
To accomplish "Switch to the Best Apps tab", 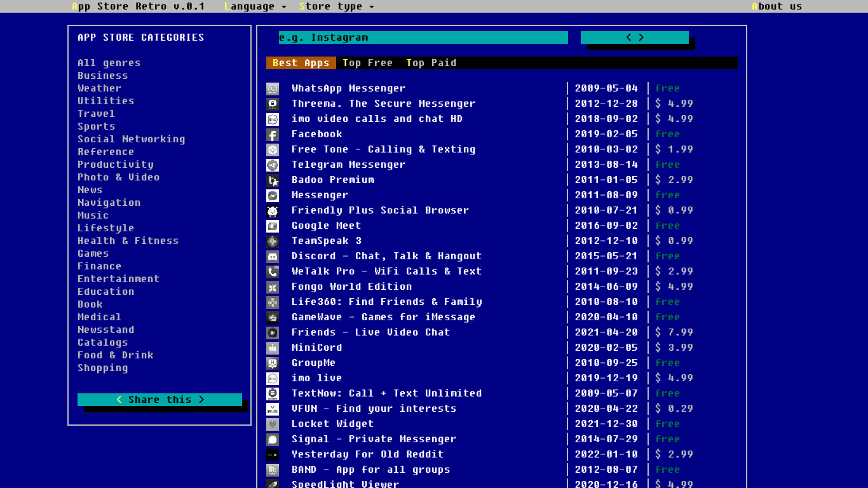I will coord(301,63).
